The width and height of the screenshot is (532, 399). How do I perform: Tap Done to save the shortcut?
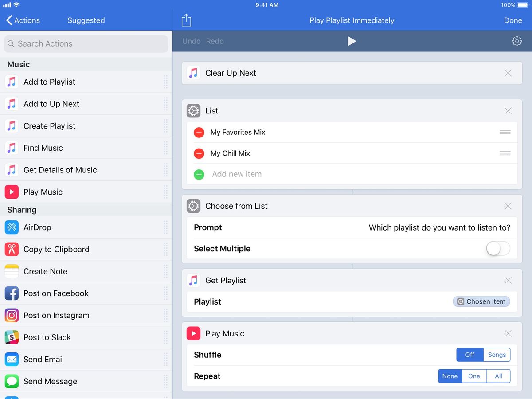click(513, 20)
